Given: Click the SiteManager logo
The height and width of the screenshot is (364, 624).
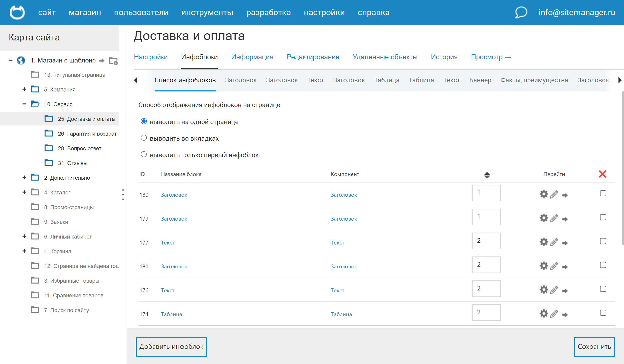Looking at the screenshot, I should tap(17, 12).
